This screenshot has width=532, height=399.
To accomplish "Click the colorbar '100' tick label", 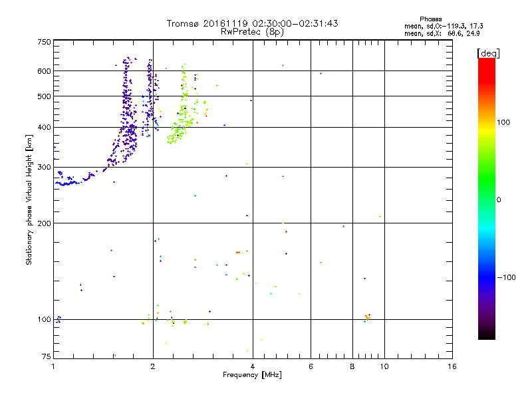I will (503, 122).
